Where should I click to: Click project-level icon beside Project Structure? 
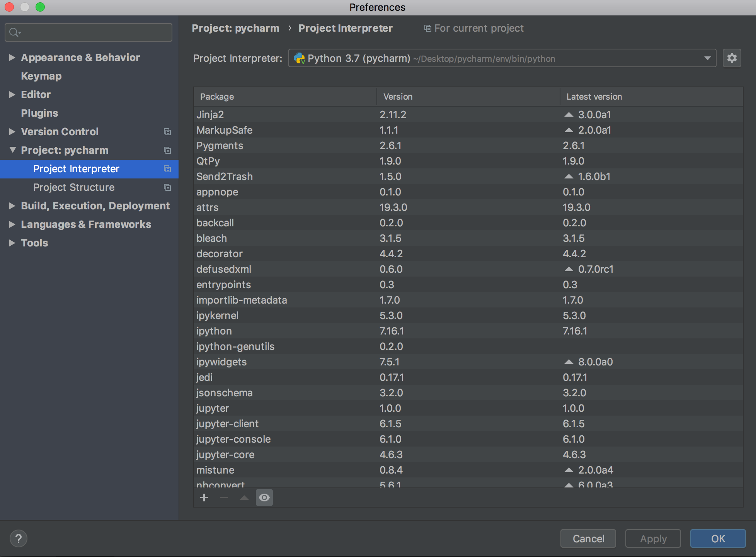(167, 187)
